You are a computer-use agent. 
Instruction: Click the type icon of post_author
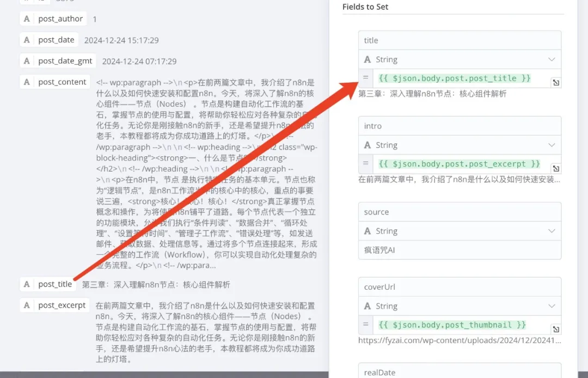[27, 19]
